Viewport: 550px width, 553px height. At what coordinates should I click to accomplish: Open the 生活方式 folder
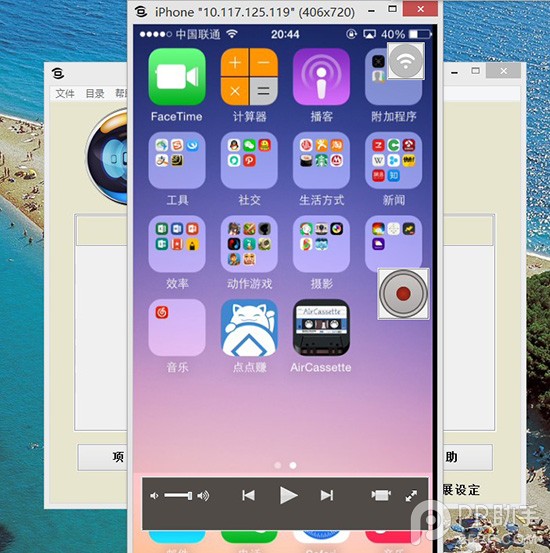tap(321, 160)
